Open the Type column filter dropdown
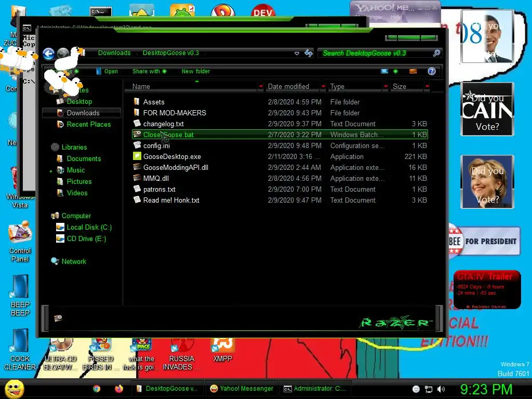 [x=386, y=87]
